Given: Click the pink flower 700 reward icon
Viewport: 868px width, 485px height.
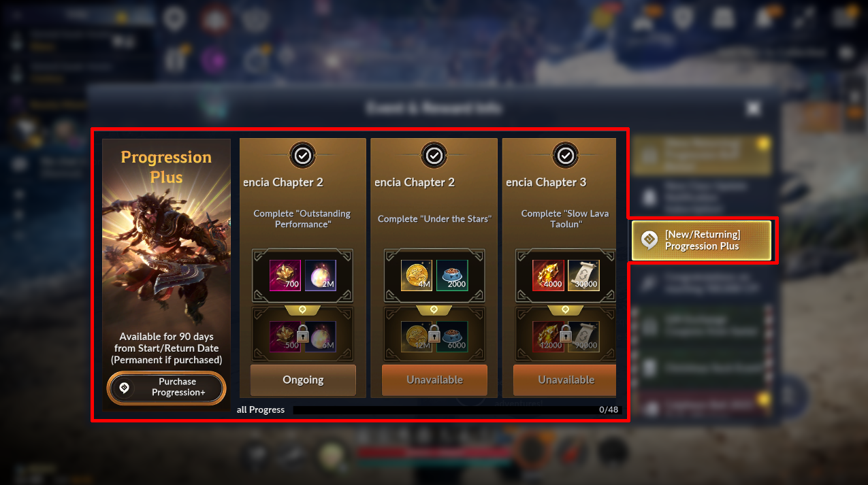Looking at the screenshot, I should pyautogui.click(x=285, y=275).
